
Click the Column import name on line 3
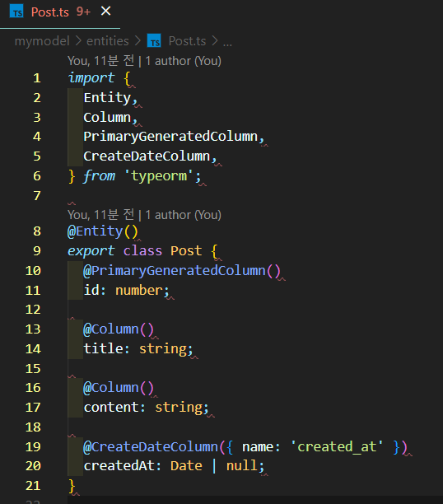[107, 117]
